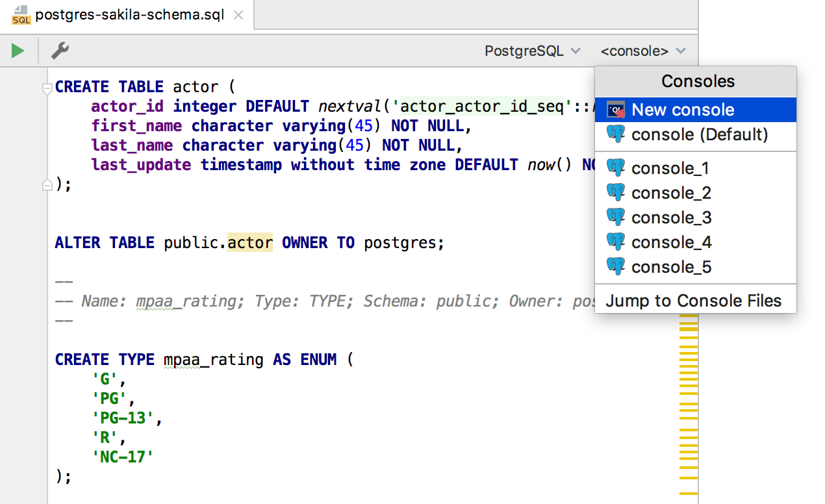Image resolution: width=825 pixels, height=504 pixels.
Task: Click the highlighted actor in ALTER TABLE
Action: tap(250, 243)
